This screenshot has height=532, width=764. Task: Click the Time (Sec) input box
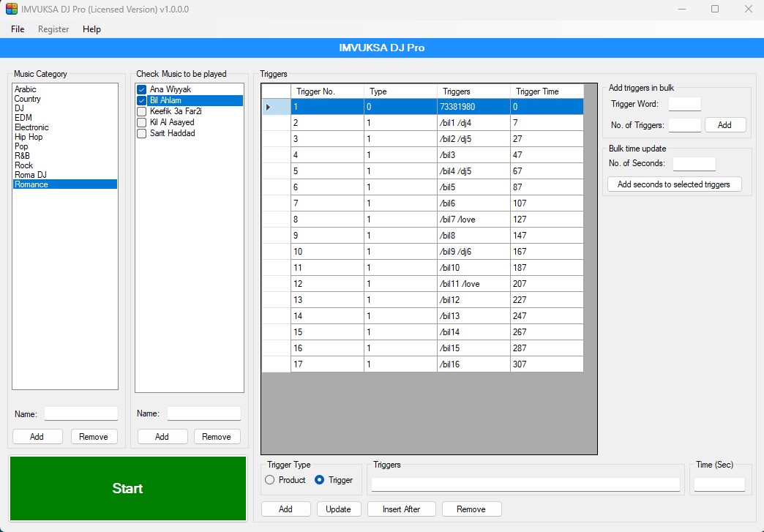tap(719, 484)
